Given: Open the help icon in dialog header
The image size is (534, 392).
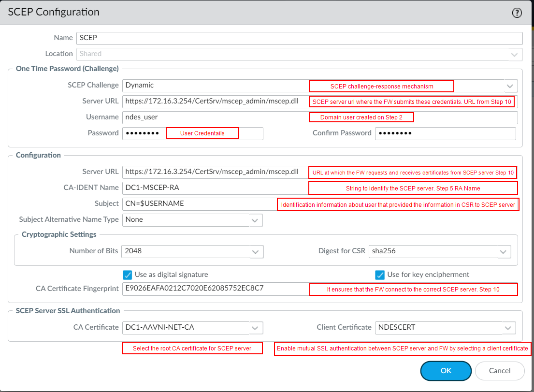Looking at the screenshot, I should point(517,13).
